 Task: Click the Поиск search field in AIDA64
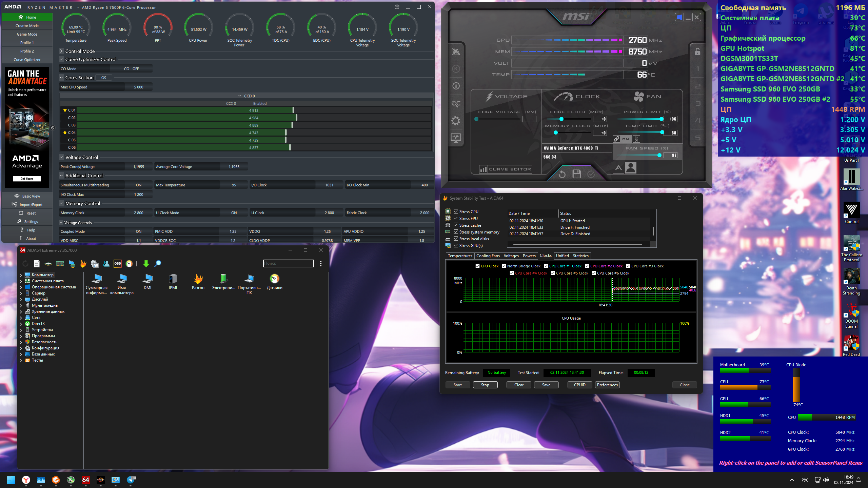pyautogui.click(x=288, y=263)
